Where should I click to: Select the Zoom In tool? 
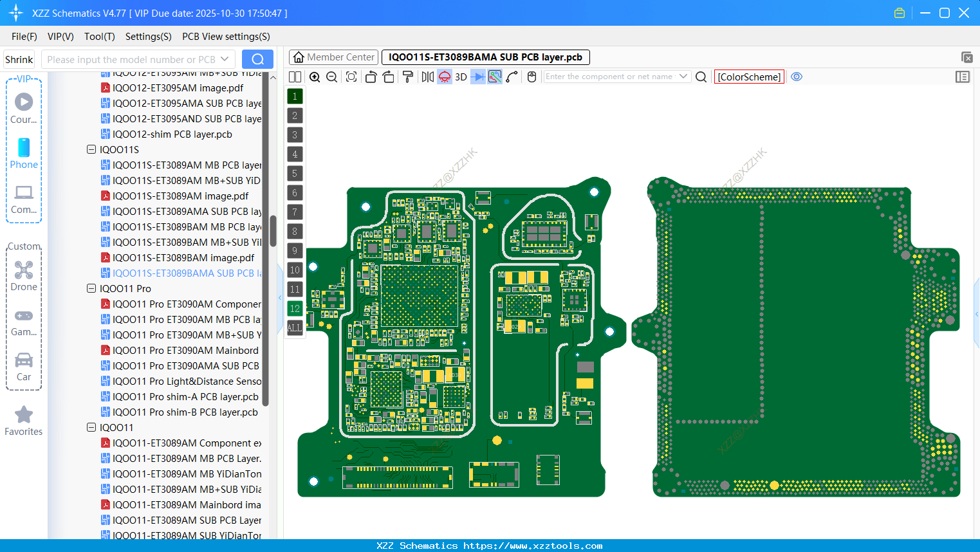point(315,77)
